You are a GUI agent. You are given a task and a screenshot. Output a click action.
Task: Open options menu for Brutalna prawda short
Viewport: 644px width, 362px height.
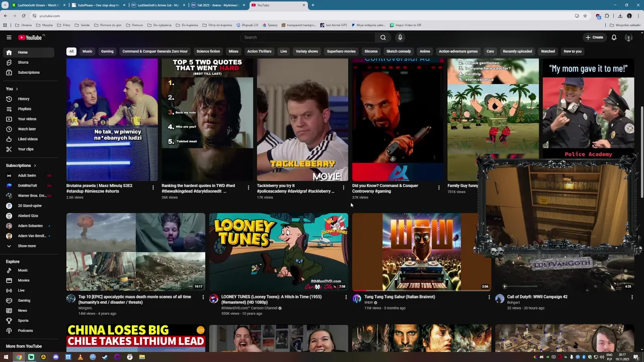(x=153, y=188)
